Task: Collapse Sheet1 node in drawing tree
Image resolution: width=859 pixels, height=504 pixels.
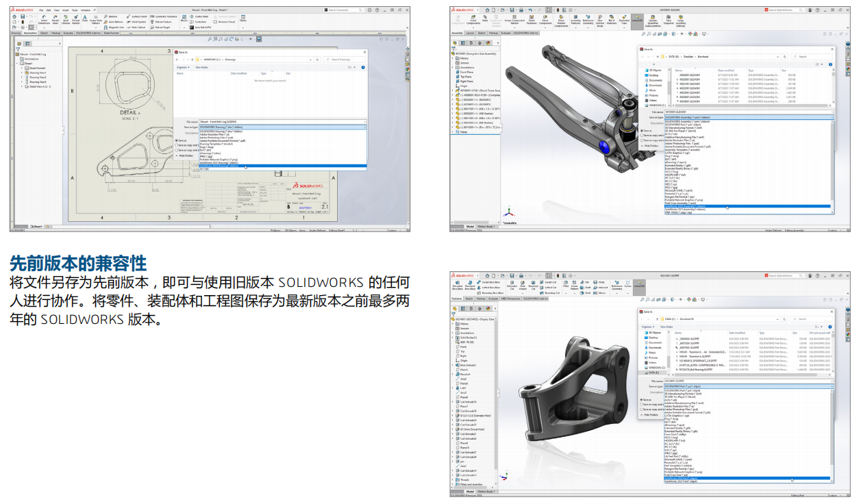Action: pyautogui.click(x=17, y=64)
